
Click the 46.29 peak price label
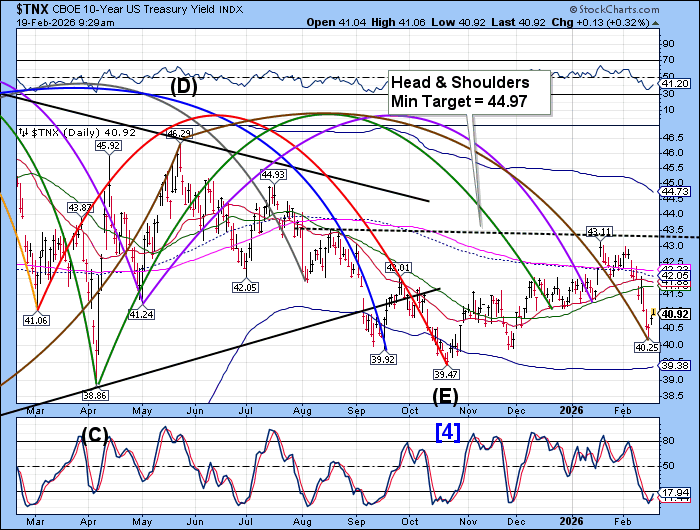179,133
